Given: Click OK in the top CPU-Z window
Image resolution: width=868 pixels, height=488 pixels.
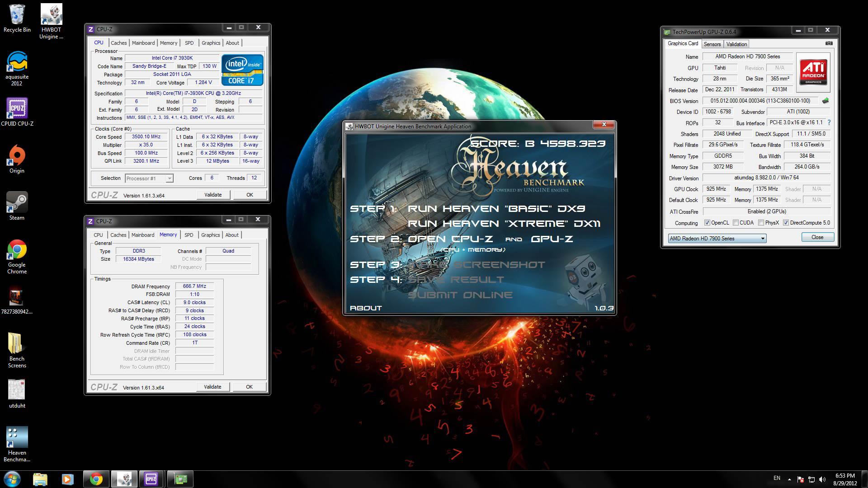Looking at the screenshot, I should [x=250, y=195].
